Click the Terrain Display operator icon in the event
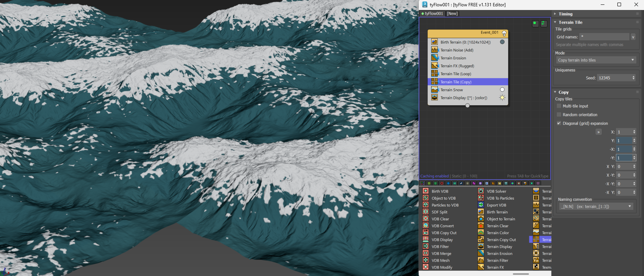The image size is (644, 276). [435, 98]
